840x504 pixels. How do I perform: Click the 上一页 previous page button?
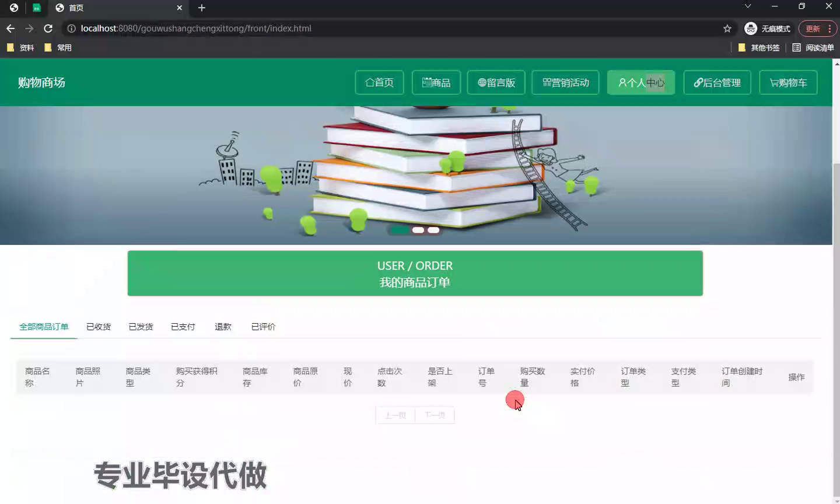pos(395,415)
